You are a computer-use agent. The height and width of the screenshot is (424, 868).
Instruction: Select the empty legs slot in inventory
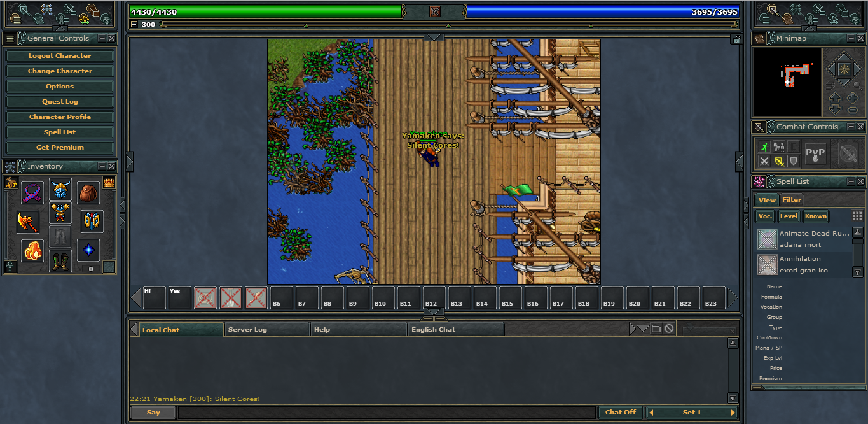pyautogui.click(x=60, y=237)
